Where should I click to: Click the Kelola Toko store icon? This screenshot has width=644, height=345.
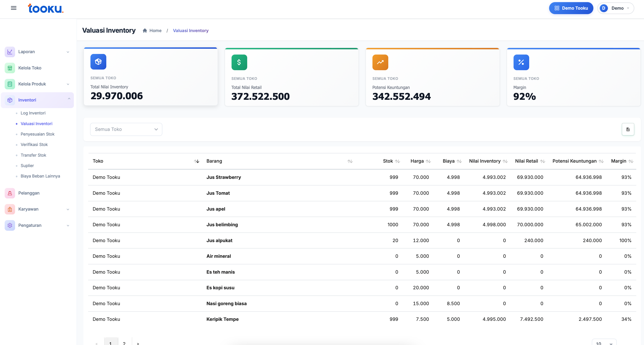pos(10,68)
